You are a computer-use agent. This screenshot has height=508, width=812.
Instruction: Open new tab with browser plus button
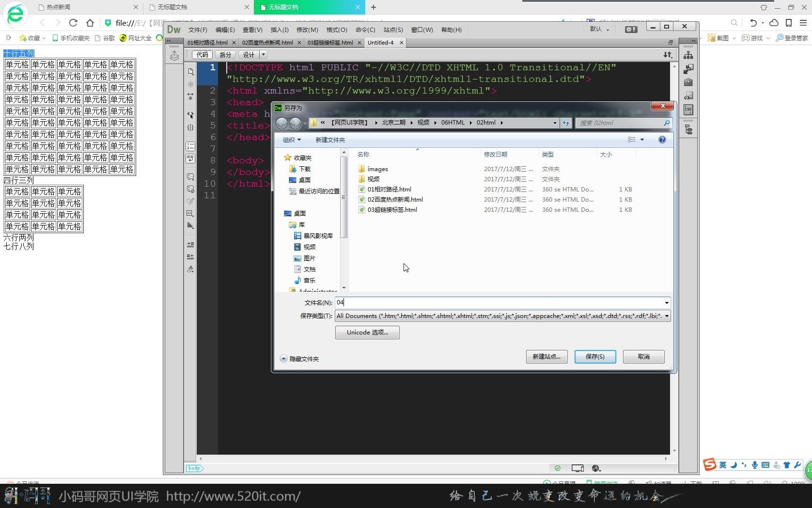coord(374,7)
